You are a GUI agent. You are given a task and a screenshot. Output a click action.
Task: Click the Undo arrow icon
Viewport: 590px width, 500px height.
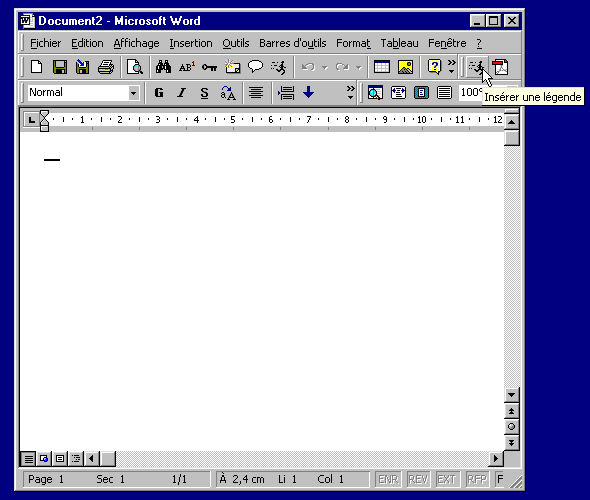tap(309, 67)
